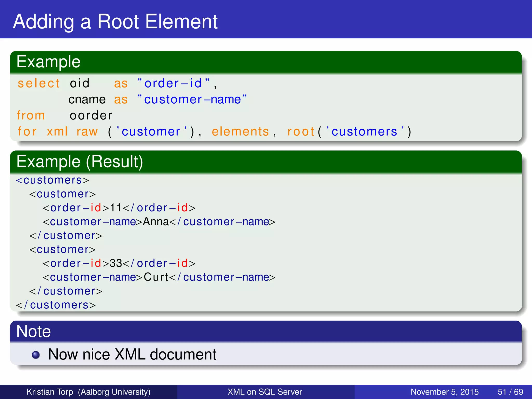532x399 pixels.
Task: Click the order-id value 33
Action: tap(116, 263)
